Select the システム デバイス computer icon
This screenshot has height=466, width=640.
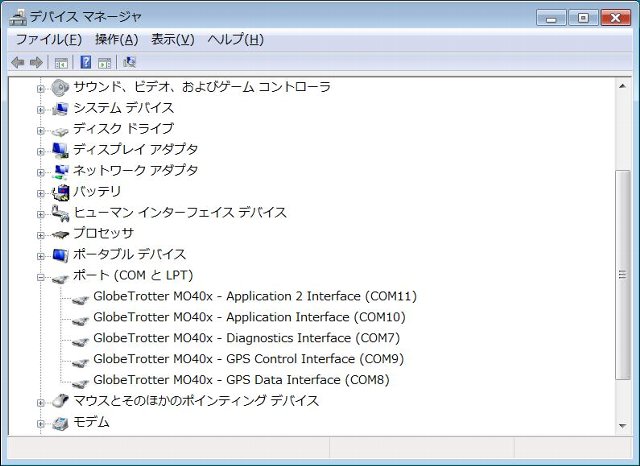pyautogui.click(x=60, y=109)
